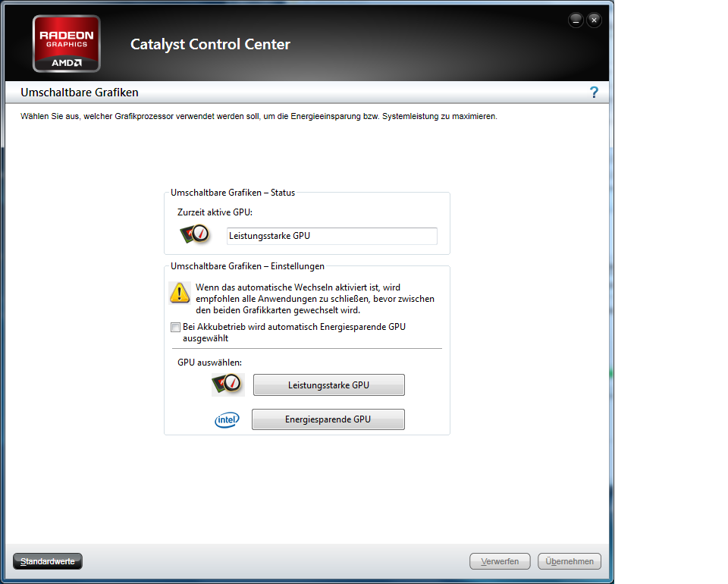This screenshot has height=584, width=728.
Task: Click the 'Wählen Sie aus, welcher Grafikprozessor' description text
Action: [259, 116]
